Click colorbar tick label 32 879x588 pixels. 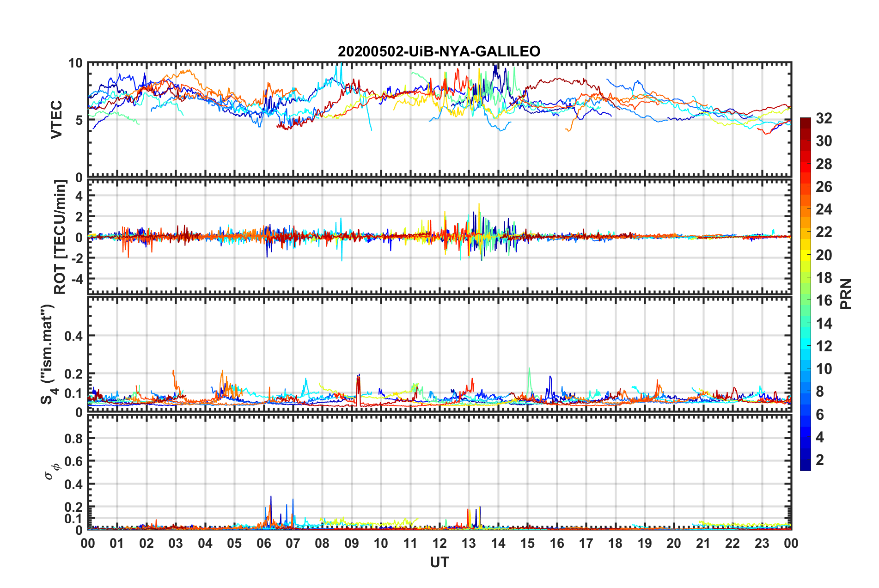click(824, 118)
